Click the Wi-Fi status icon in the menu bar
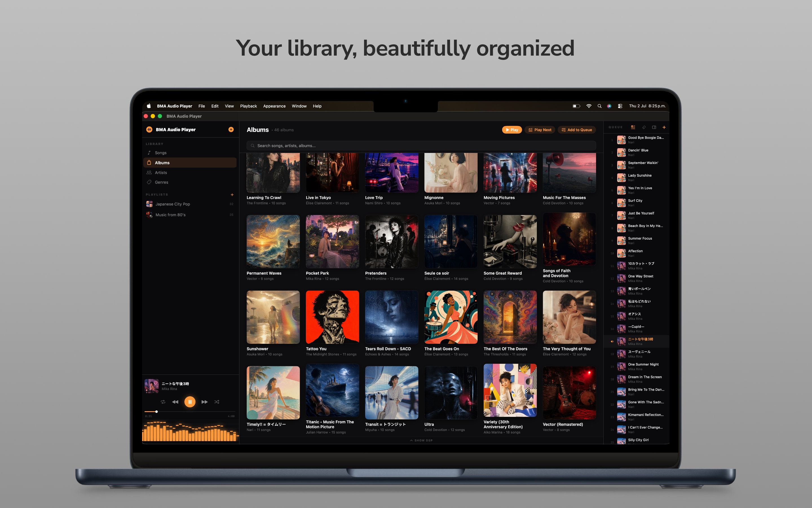Screen dimensions: 812x508 (588, 106)
